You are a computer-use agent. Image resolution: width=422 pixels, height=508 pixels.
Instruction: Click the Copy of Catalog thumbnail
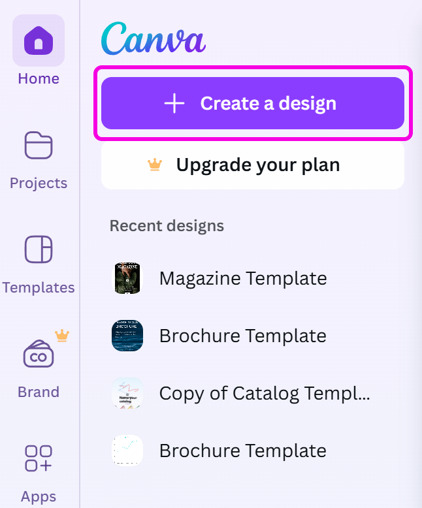[127, 393]
